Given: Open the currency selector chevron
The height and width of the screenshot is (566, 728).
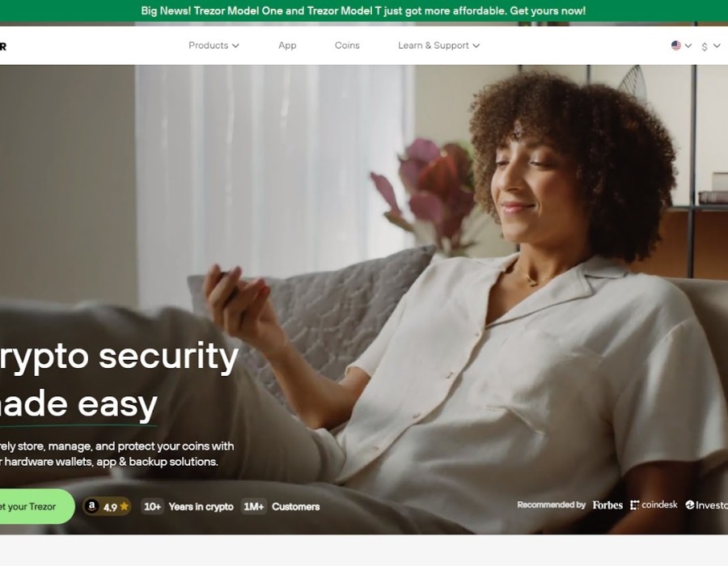Looking at the screenshot, I should coord(717,45).
